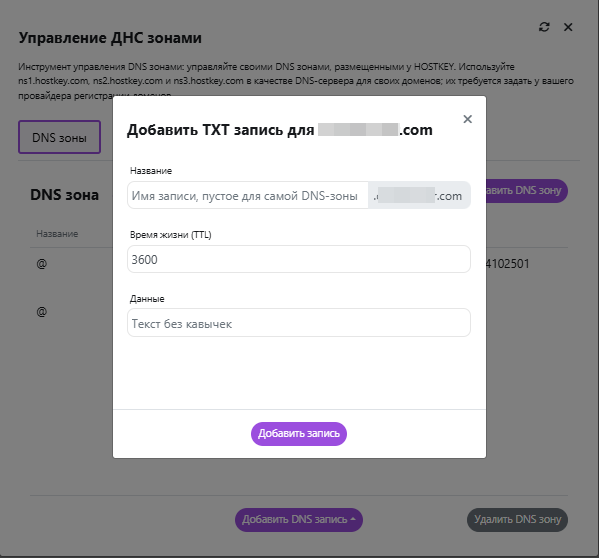Focus the Имя записи name input field
Screen dimensions: 599x558
pos(248,195)
